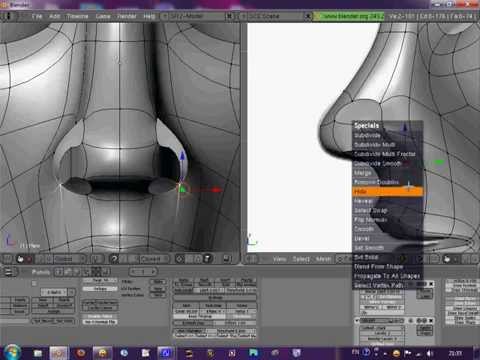Click Bevel in the Specials menu
This screenshot has width=480, height=360.
point(388,238)
